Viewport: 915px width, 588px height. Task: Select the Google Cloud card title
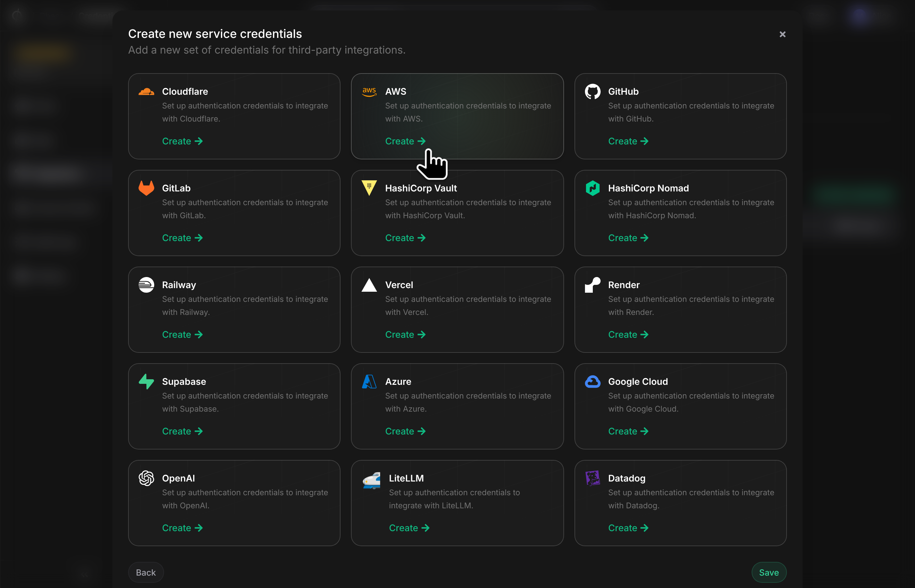click(x=638, y=382)
